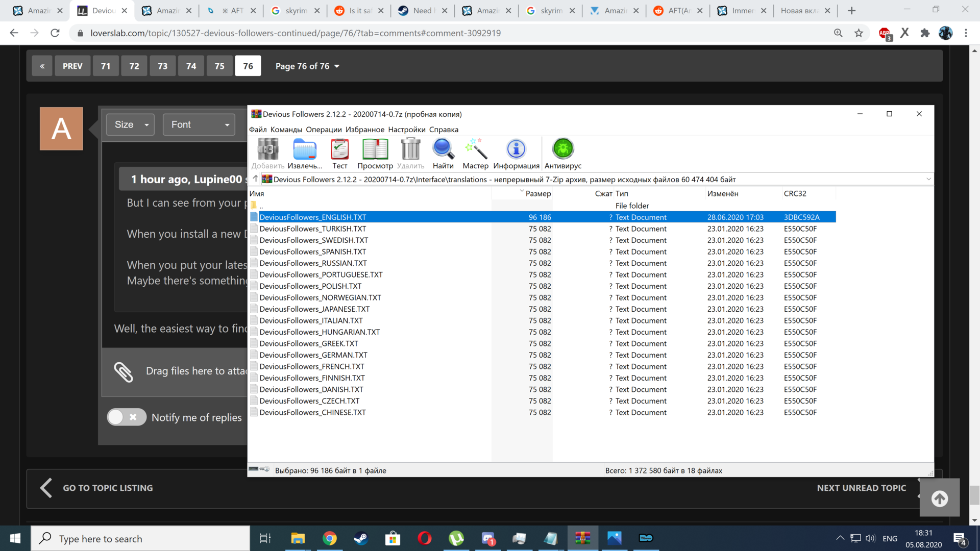This screenshot has width=980, height=551.
Task: Click the ENG language indicator
Action: [x=890, y=539]
